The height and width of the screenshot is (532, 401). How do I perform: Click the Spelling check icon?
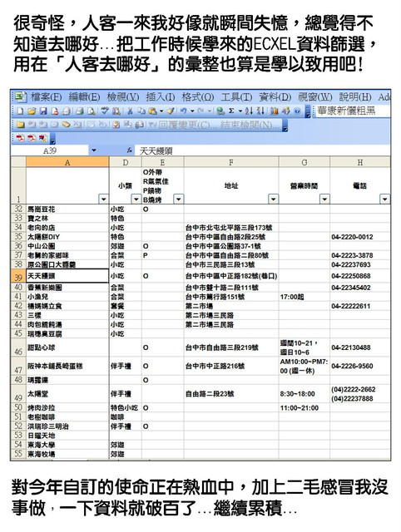tap(105, 111)
